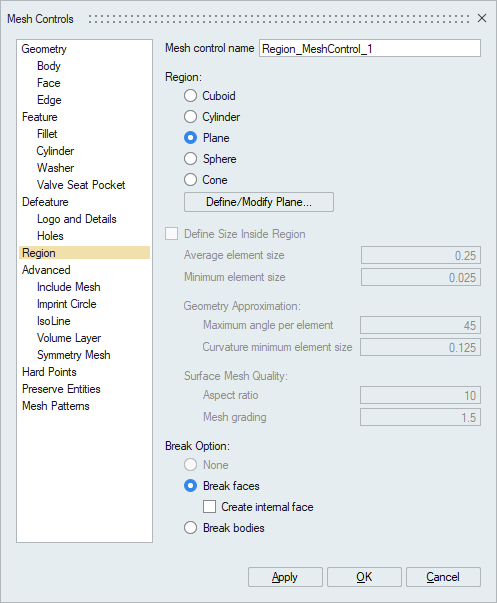The width and height of the screenshot is (497, 603).
Task: Select the Break bodies option
Action: coord(190,528)
